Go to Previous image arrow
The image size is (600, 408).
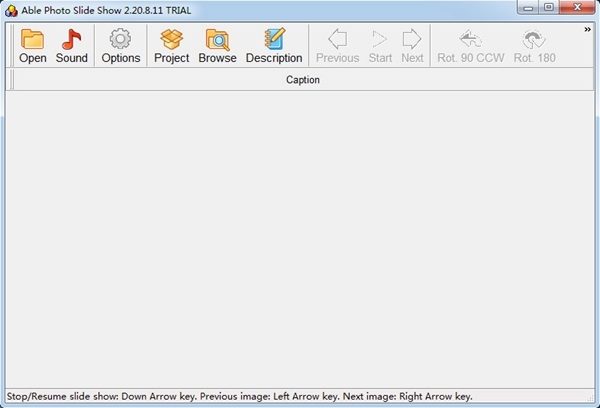pos(338,46)
